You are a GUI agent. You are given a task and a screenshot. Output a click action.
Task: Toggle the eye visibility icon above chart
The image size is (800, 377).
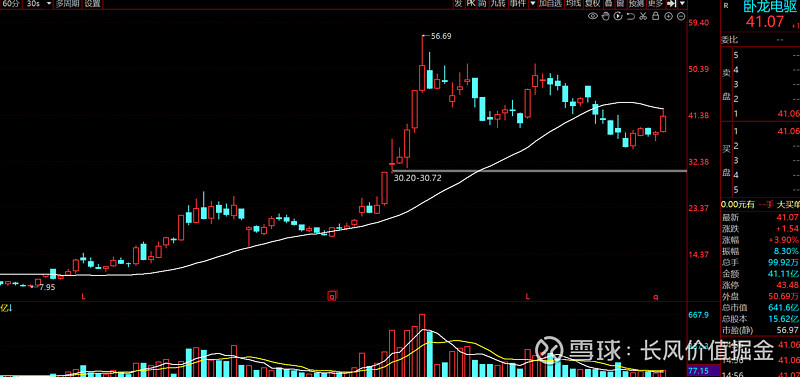pos(593,17)
